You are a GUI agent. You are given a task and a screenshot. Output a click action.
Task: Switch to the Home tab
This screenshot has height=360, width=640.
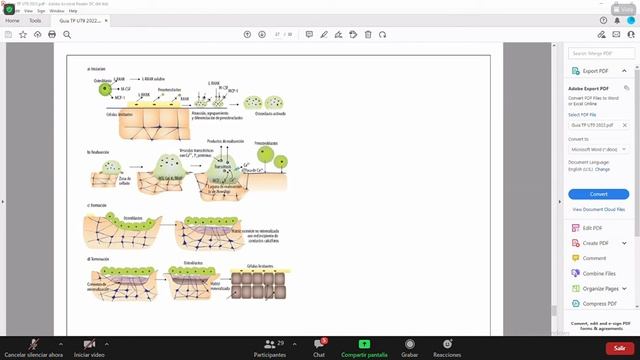pos(12,20)
